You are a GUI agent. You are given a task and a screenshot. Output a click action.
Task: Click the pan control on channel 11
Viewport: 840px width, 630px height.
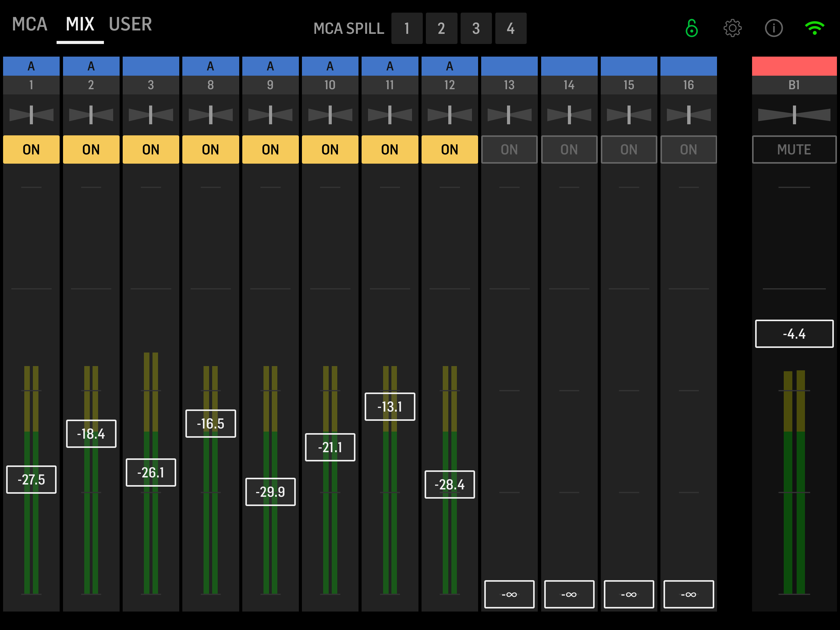pyautogui.click(x=390, y=115)
